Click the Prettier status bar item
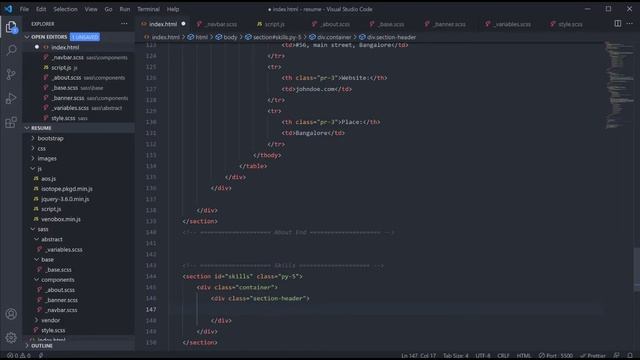Image resolution: width=640 pixels, height=360 pixels. pyautogui.click(x=593, y=356)
